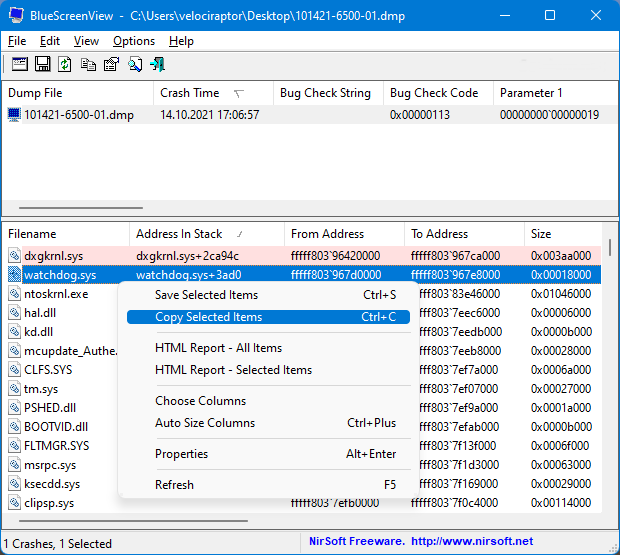
Task: Click the Copy toolbar icon
Action: 88,64
